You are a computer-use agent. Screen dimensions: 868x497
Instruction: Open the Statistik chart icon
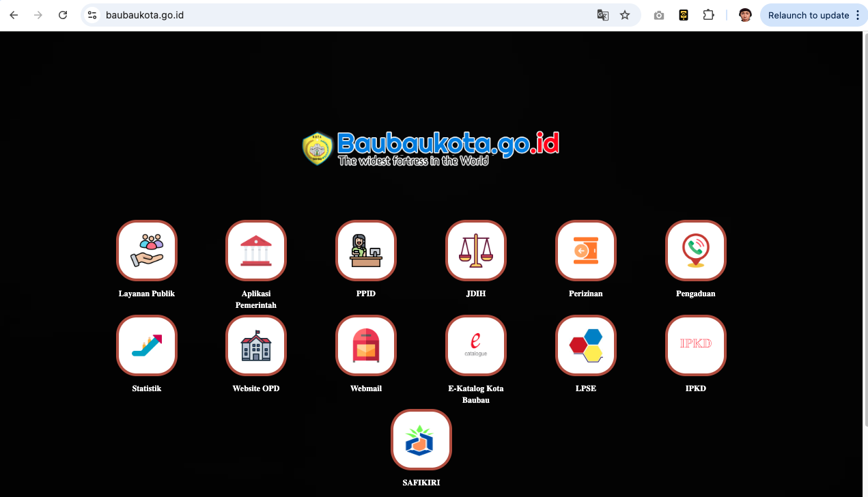147,345
